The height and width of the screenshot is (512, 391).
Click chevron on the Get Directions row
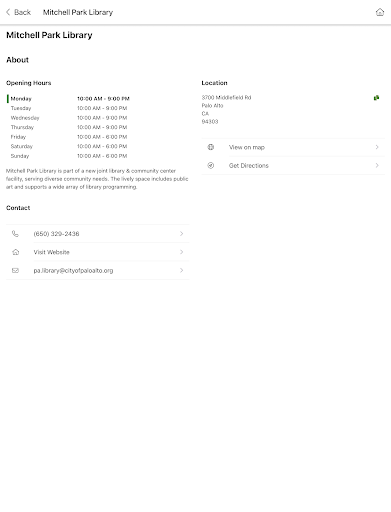coord(377,165)
